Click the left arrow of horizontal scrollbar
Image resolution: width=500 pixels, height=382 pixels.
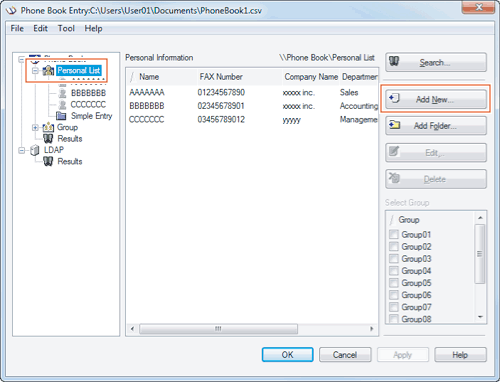coord(133,329)
